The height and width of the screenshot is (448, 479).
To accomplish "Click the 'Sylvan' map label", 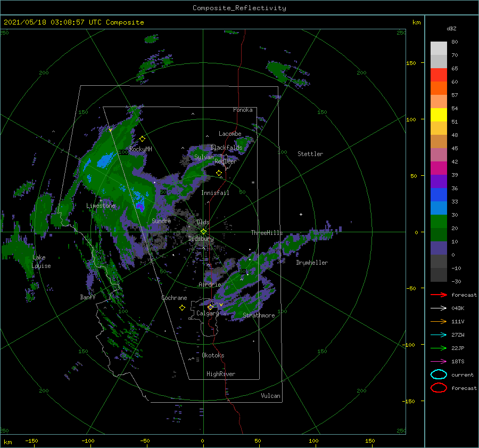I will coord(204,157).
